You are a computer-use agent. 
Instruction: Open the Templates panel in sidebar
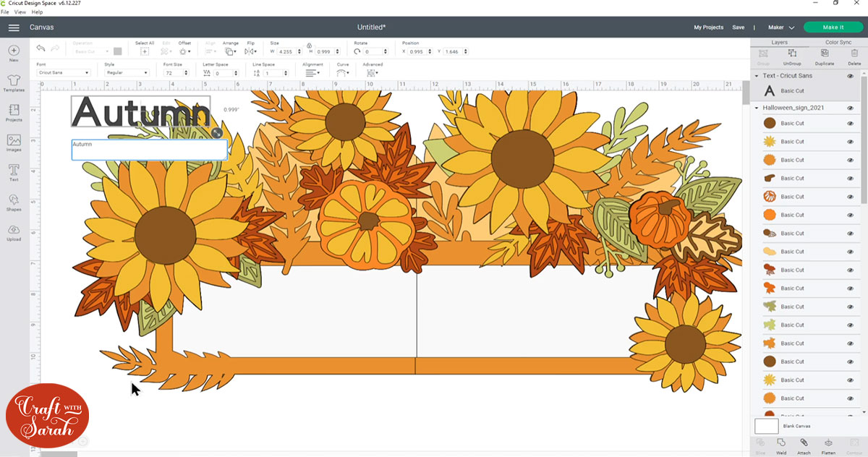(14, 81)
